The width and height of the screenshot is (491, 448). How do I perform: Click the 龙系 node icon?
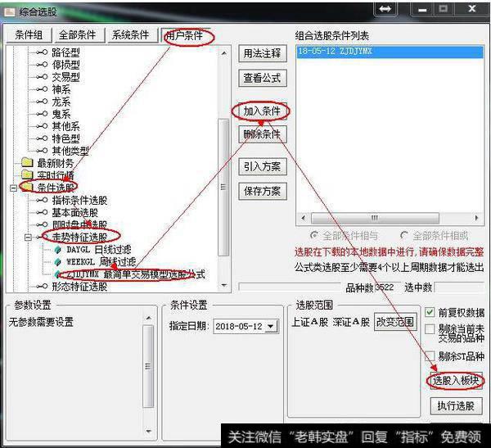click(x=42, y=102)
